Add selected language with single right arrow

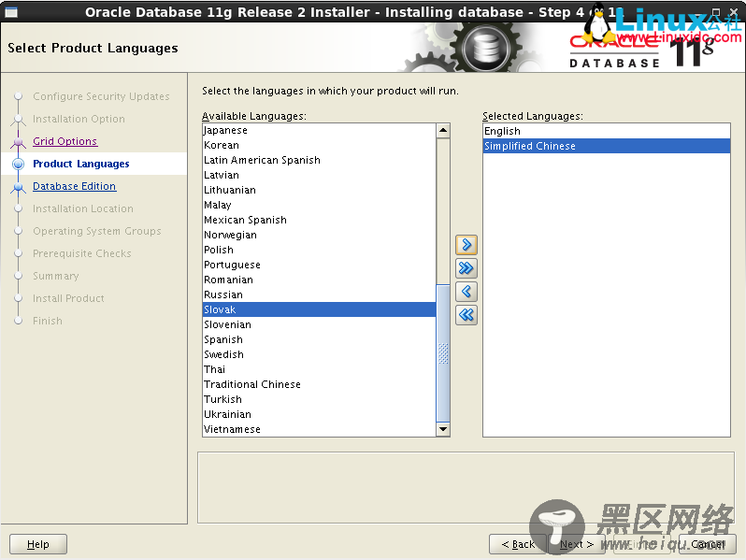[x=466, y=245]
